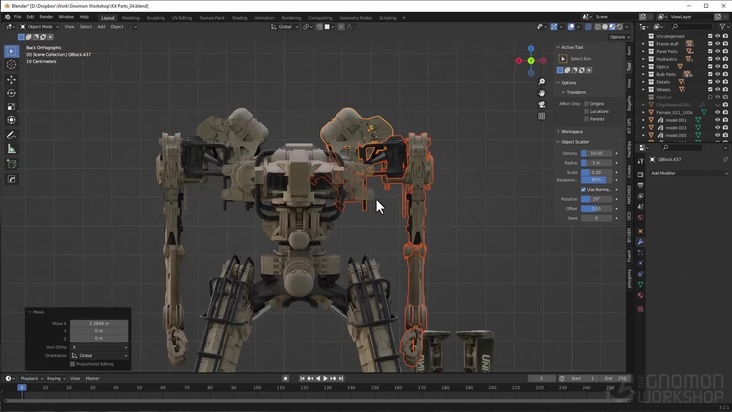The height and width of the screenshot is (412, 732).
Task: Adjust the Rotation 29° slider
Action: coord(596,199)
